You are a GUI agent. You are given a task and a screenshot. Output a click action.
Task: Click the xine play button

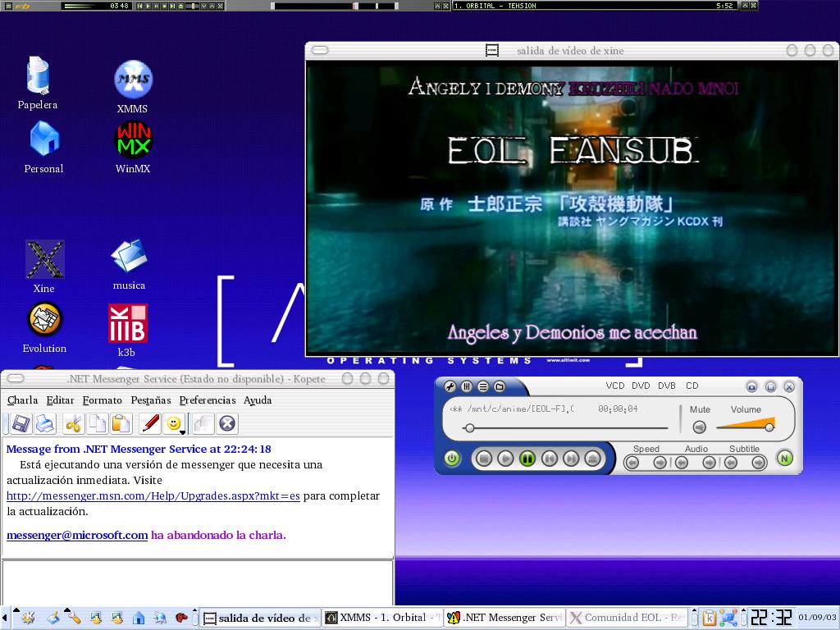point(505,459)
